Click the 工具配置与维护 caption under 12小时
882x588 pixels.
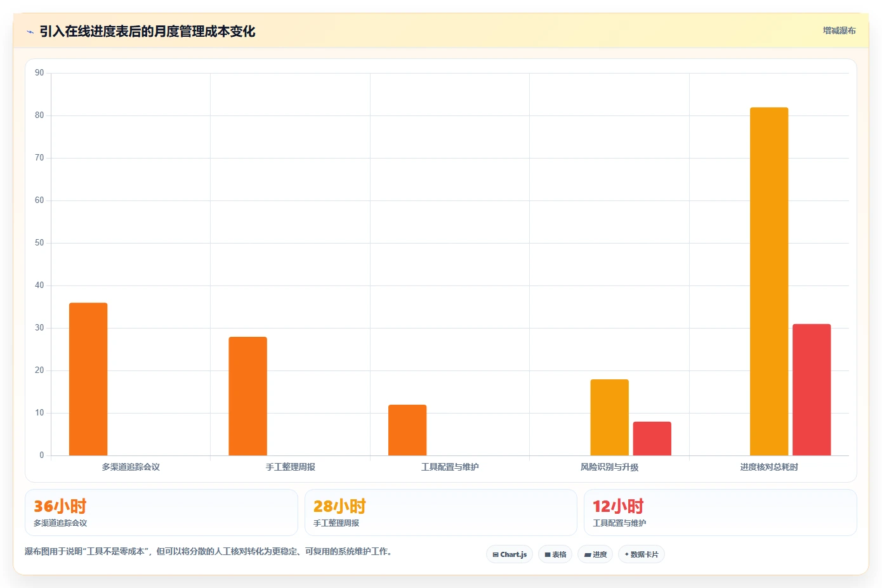pyautogui.click(x=619, y=523)
